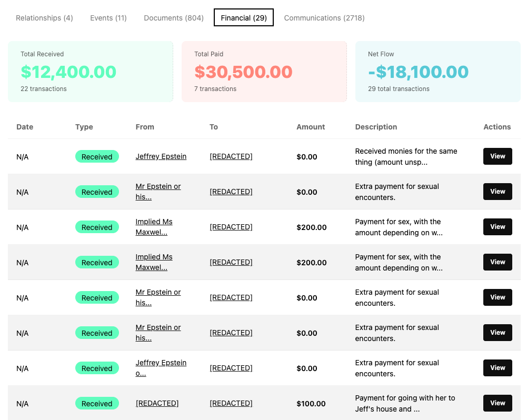Click the Received badge in the first row

tap(97, 157)
